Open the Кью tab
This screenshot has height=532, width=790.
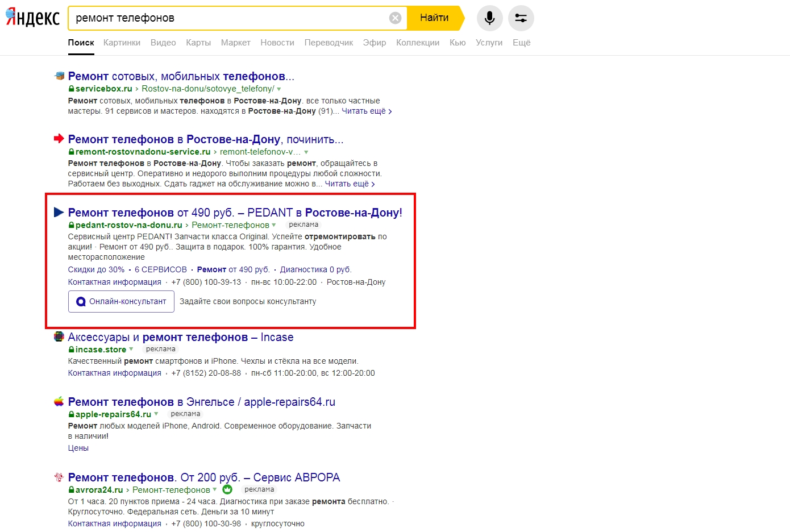458,43
